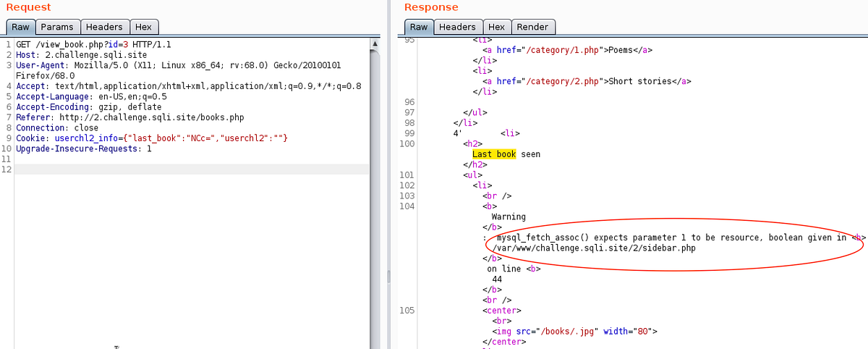Image resolution: width=868 pixels, height=349 pixels.
Task: Open the Response Render tab
Action: [533, 27]
